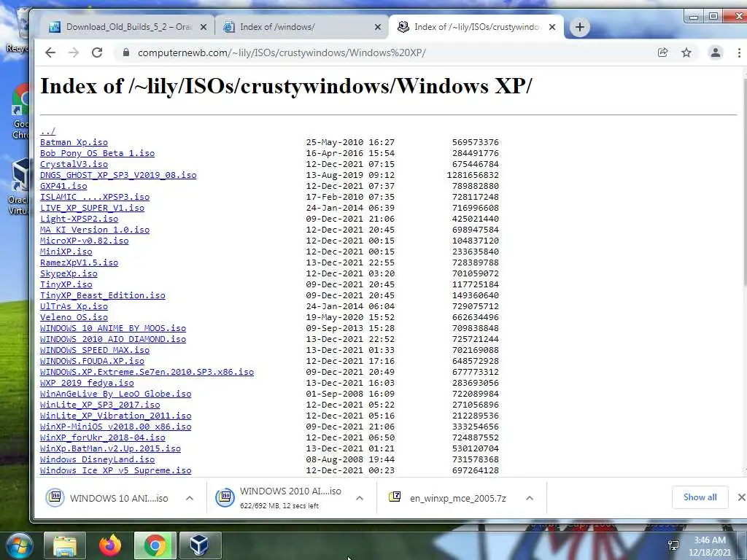Download WinLite_XP_Vibration_2011.iso

(x=116, y=416)
